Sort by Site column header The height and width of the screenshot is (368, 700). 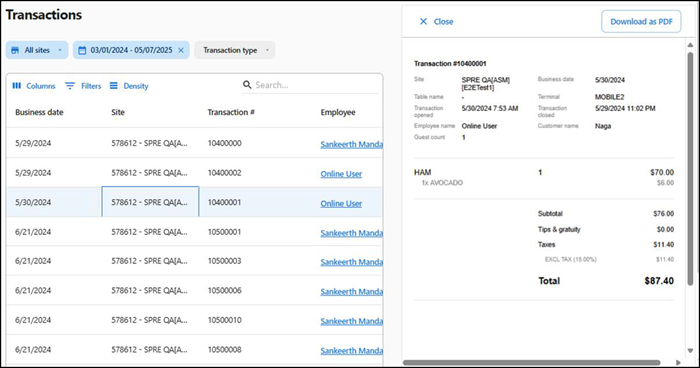point(118,112)
